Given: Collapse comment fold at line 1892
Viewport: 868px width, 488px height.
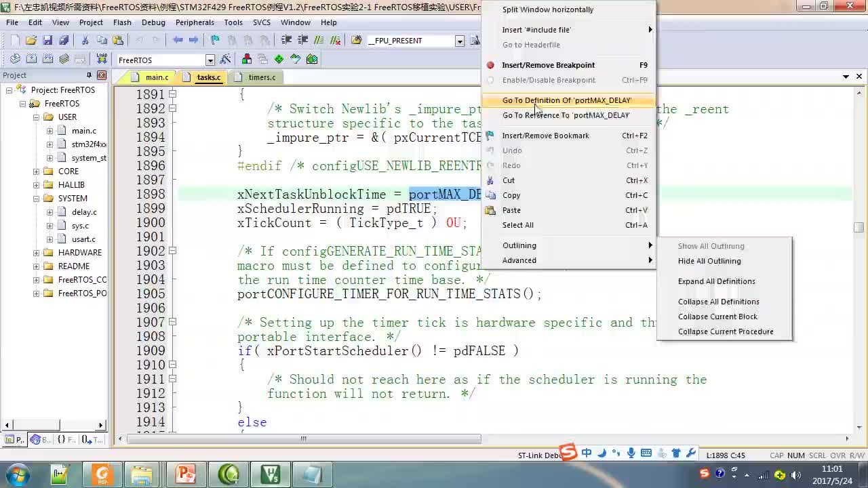Looking at the screenshot, I should pyautogui.click(x=172, y=108).
